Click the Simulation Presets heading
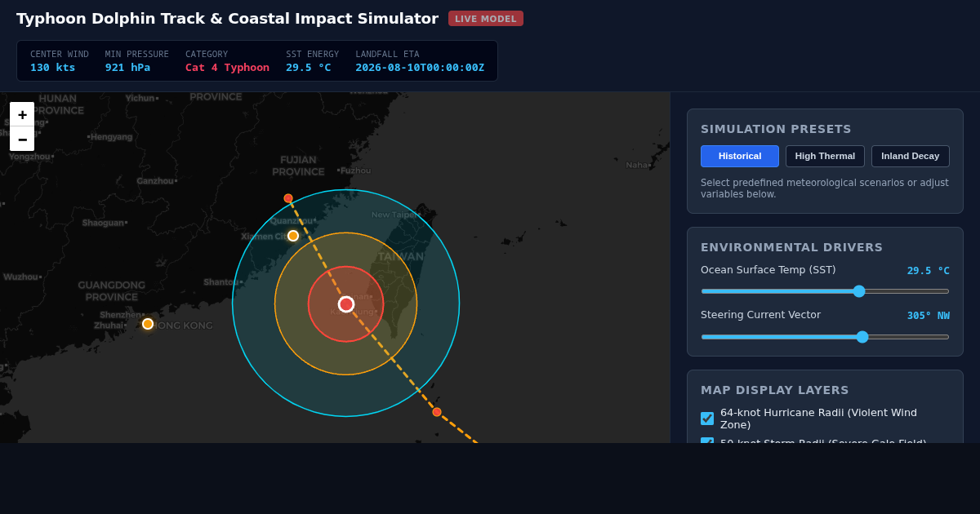The image size is (980, 514). [776, 129]
